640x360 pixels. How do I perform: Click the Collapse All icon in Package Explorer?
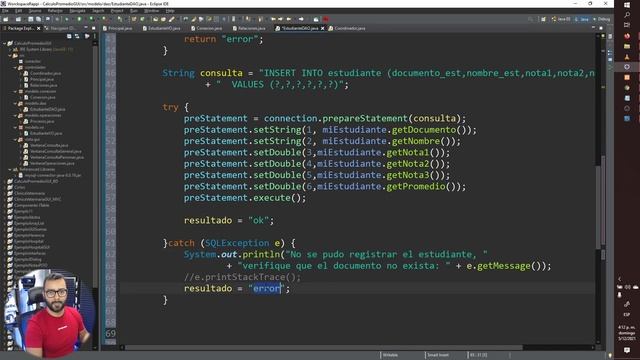pyautogui.click(x=69, y=36)
